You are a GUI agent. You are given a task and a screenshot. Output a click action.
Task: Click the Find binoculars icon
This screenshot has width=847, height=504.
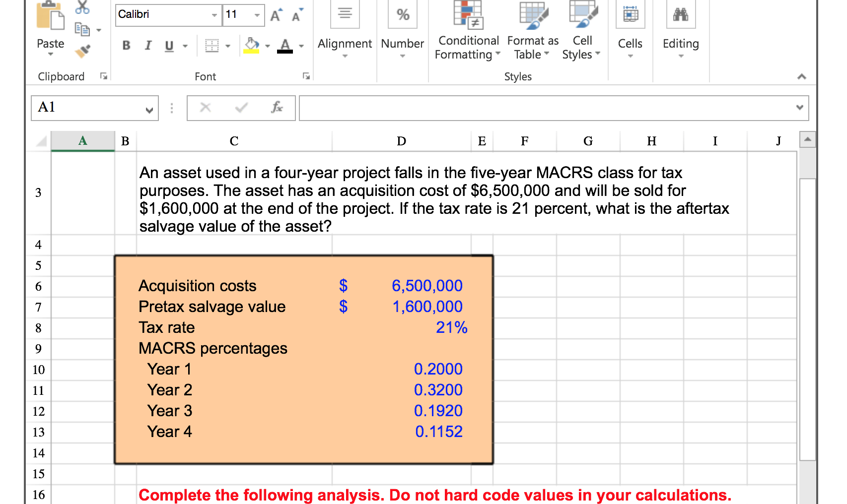click(681, 14)
